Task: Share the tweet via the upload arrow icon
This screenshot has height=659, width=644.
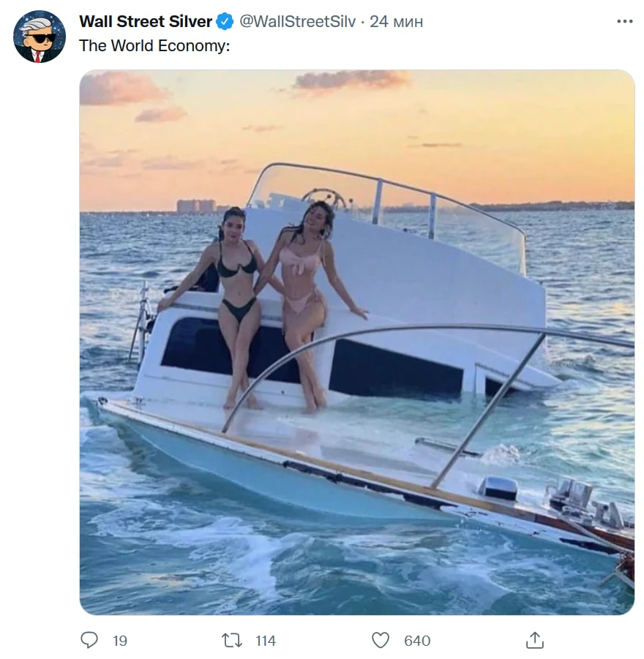Action: click(535, 641)
